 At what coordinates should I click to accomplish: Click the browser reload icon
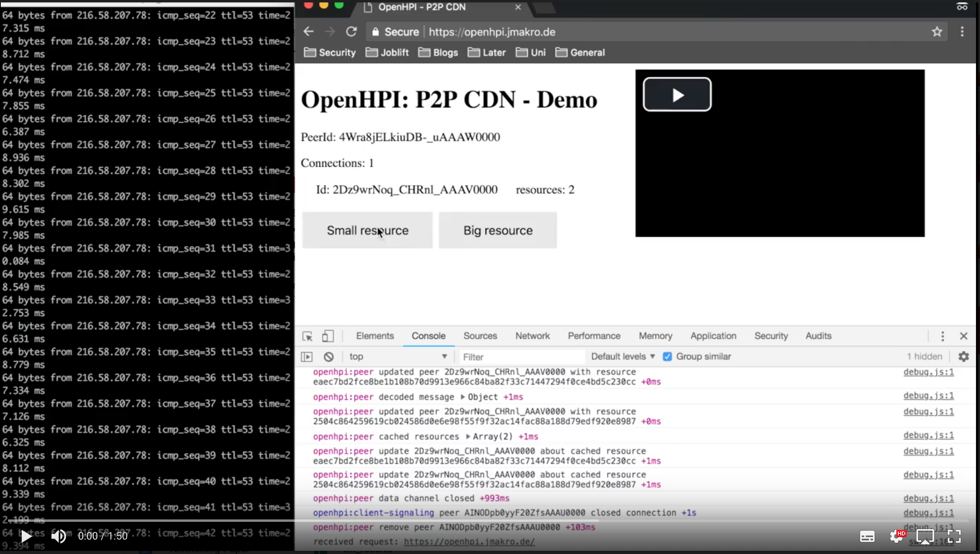coord(351,32)
